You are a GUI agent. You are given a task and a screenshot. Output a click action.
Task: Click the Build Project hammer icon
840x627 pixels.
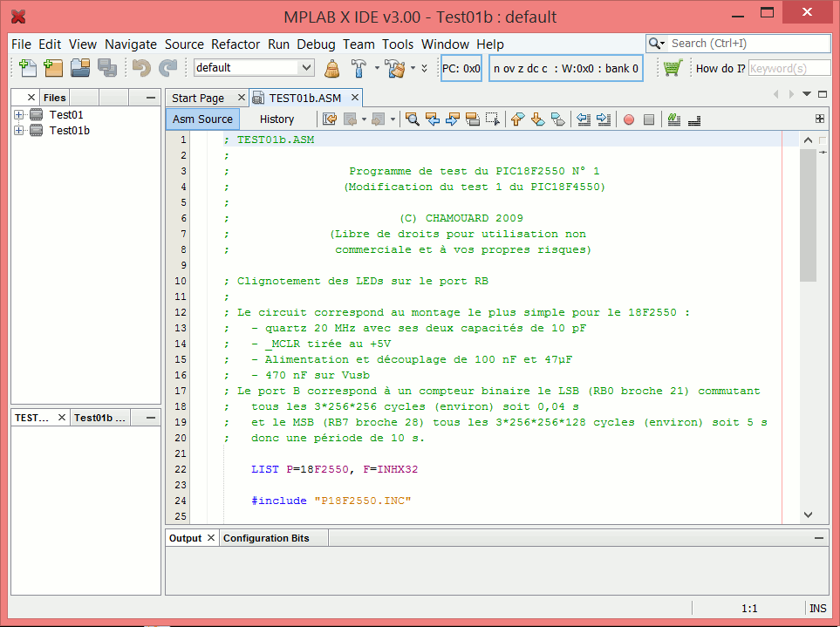(359, 68)
